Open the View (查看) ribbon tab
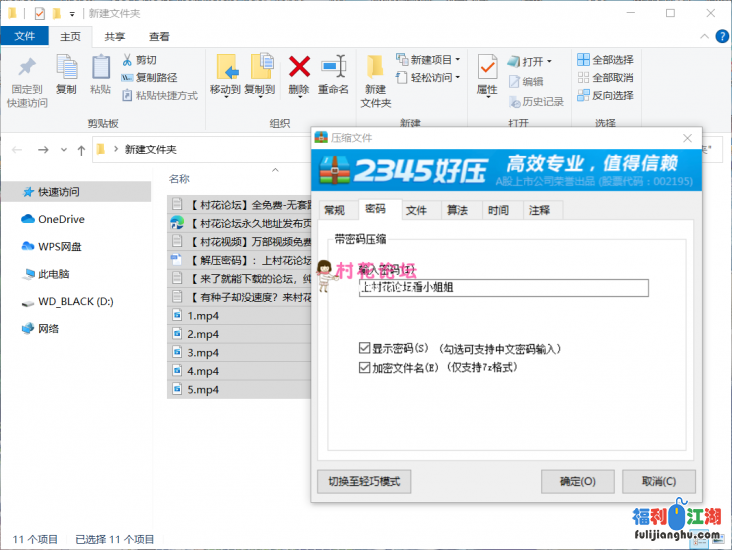The height and width of the screenshot is (550, 732). click(x=159, y=36)
